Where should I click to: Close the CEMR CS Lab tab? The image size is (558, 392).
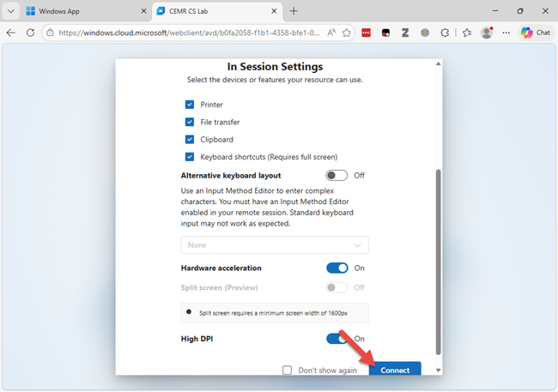pyautogui.click(x=274, y=11)
